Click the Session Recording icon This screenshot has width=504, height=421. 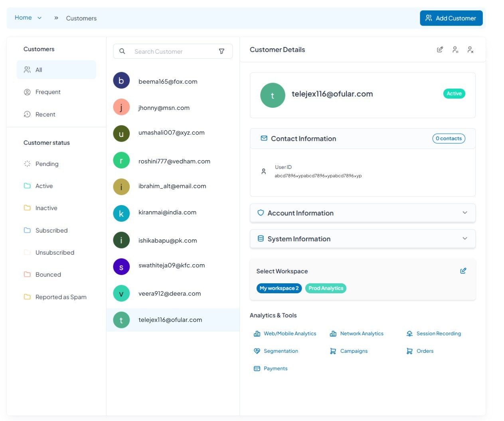pos(409,334)
